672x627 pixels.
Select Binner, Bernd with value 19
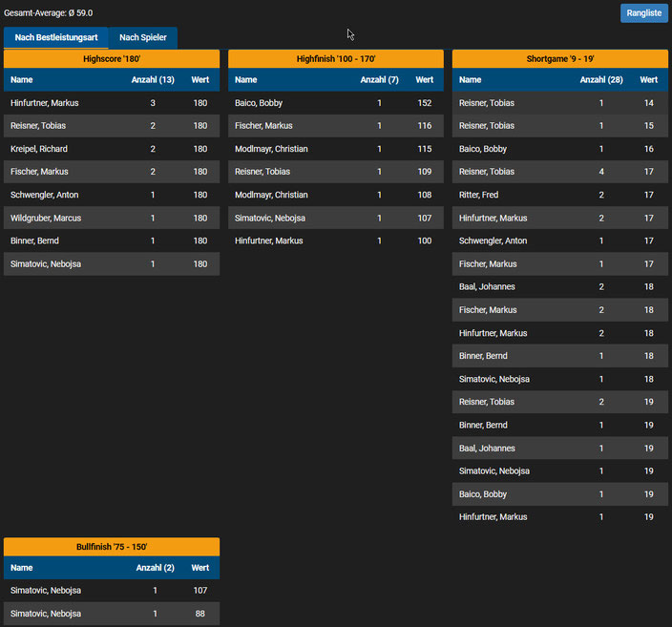pos(560,425)
